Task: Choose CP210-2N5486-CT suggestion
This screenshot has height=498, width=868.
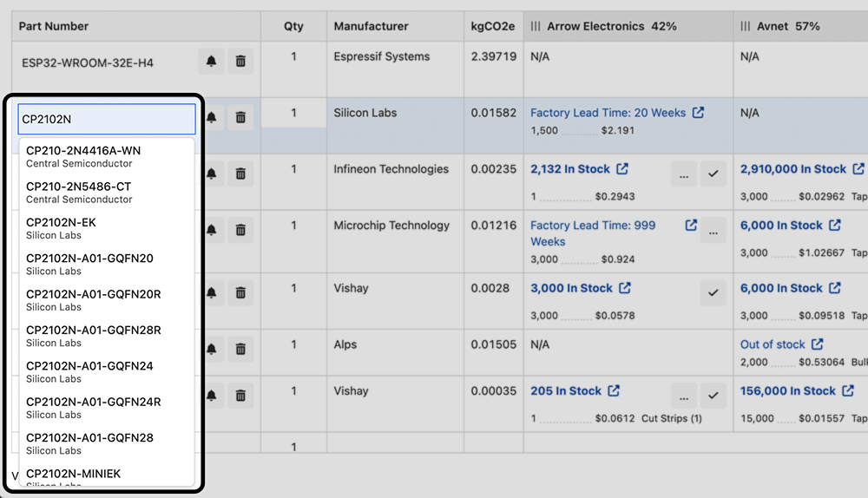Action: [x=107, y=193]
